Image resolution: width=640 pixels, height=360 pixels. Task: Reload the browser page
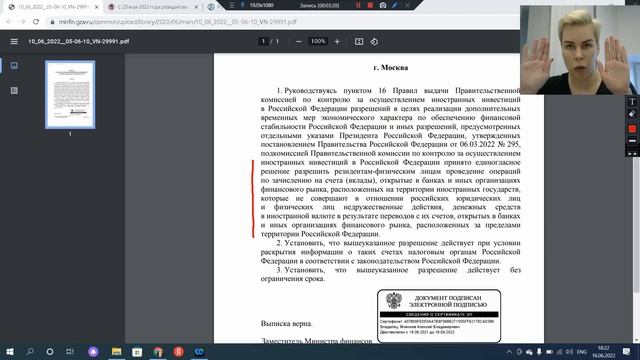tap(36, 22)
